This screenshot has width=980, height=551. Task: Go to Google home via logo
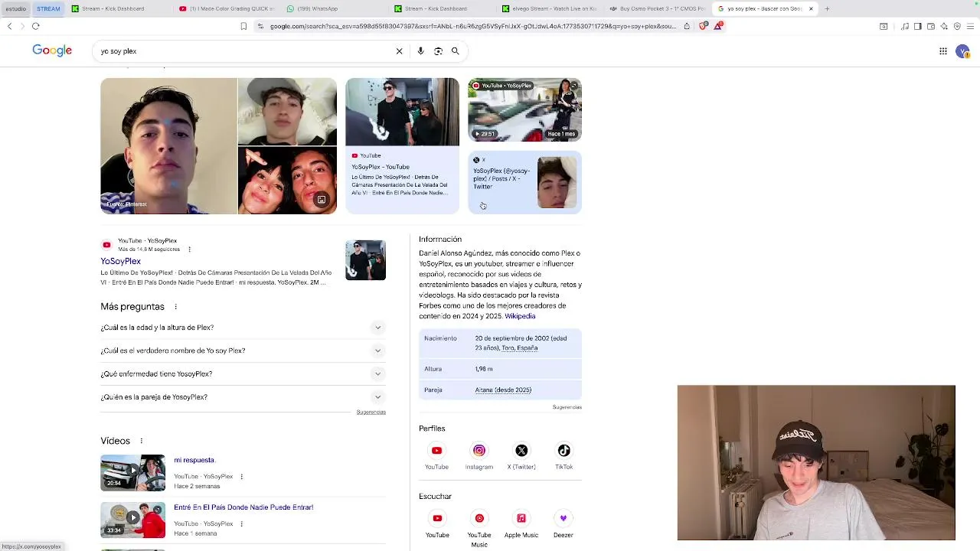click(x=52, y=51)
